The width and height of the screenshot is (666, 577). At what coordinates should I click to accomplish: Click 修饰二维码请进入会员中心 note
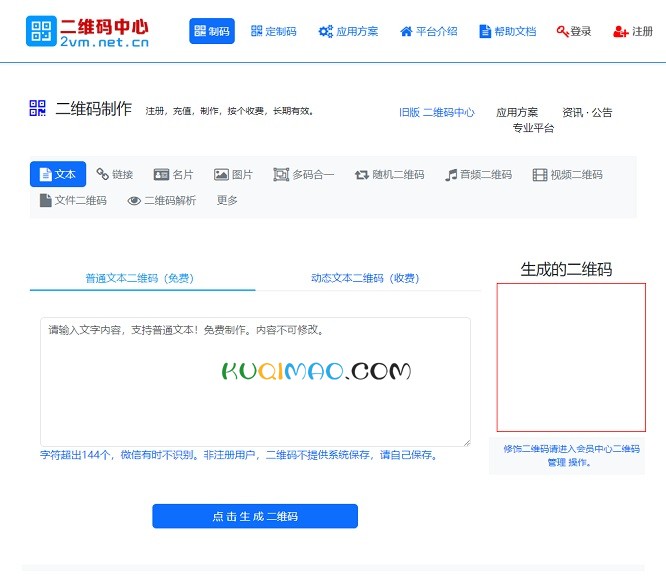pos(571,455)
